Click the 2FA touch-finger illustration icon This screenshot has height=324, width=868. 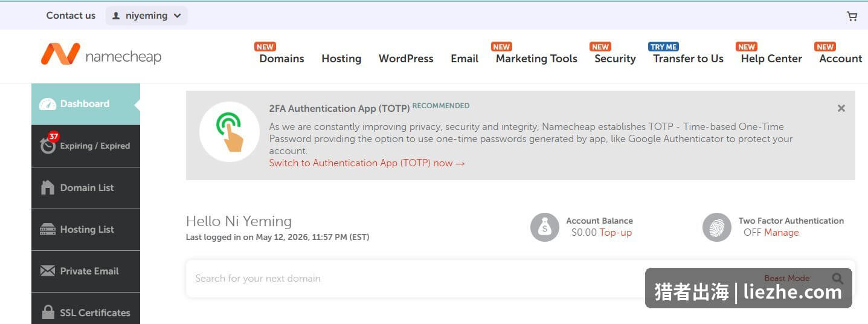point(230,132)
